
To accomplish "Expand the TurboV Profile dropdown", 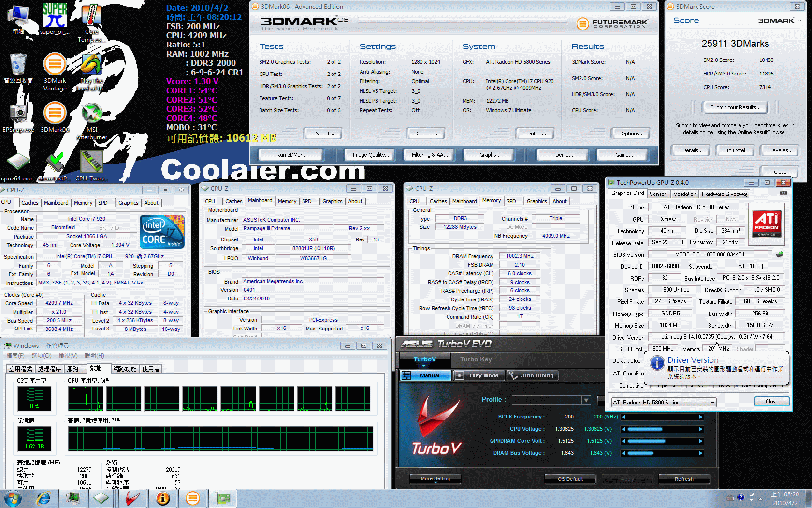I will coord(586,400).
